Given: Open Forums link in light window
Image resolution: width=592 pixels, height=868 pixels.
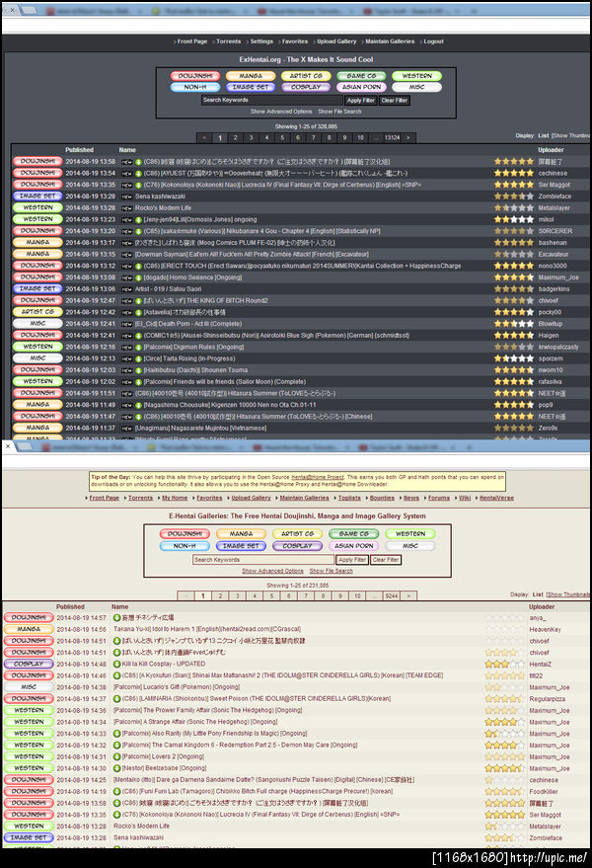Looking at the screenshot, I should [439, 499].
